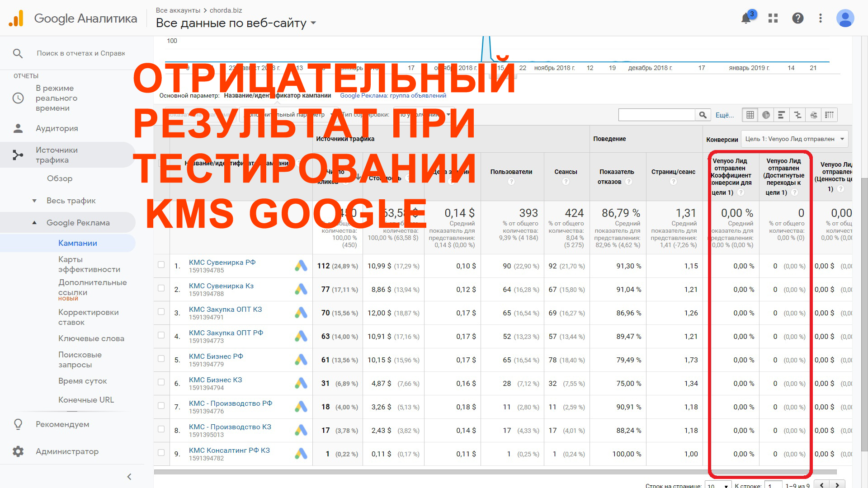The image size is (868, 488).
Task: Click the Поиск в отчетах search field
Action: (81, 53)
